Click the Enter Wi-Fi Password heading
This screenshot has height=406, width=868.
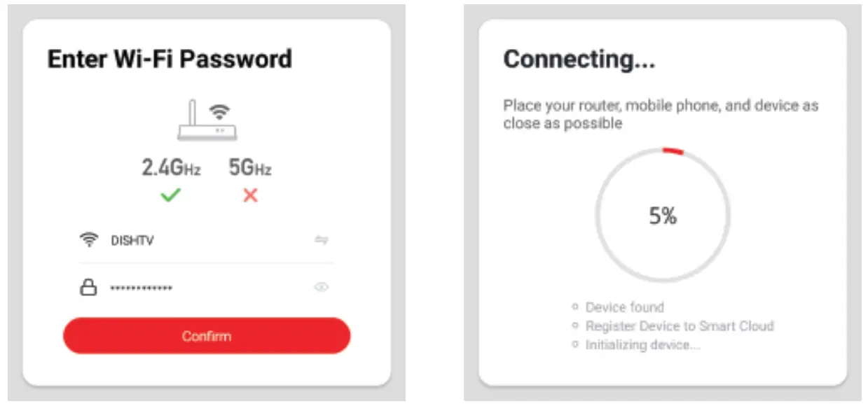pyautogui.click(x=170, y=59)
